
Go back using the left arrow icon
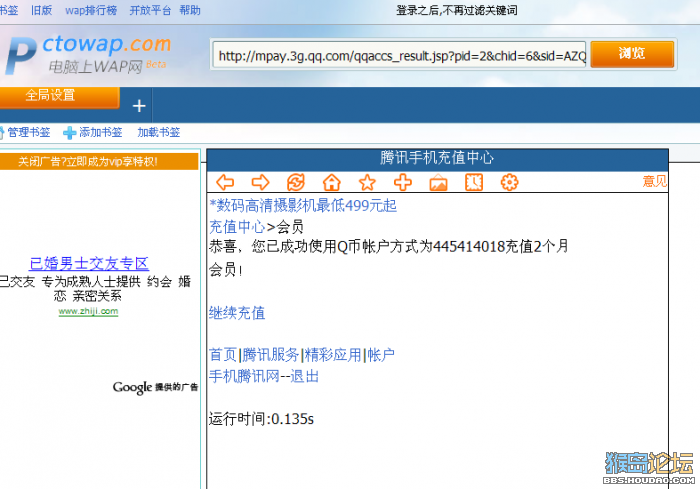click(x=225, y=182)
